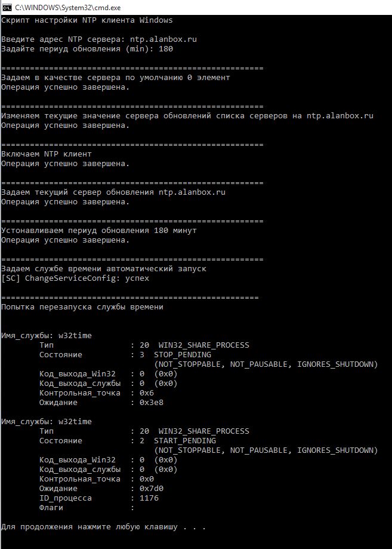Click the script heading "Скрипт настройки NTP клиента Windows"
Viewport: 392px width, 549px height.
(x=87, y=20)
